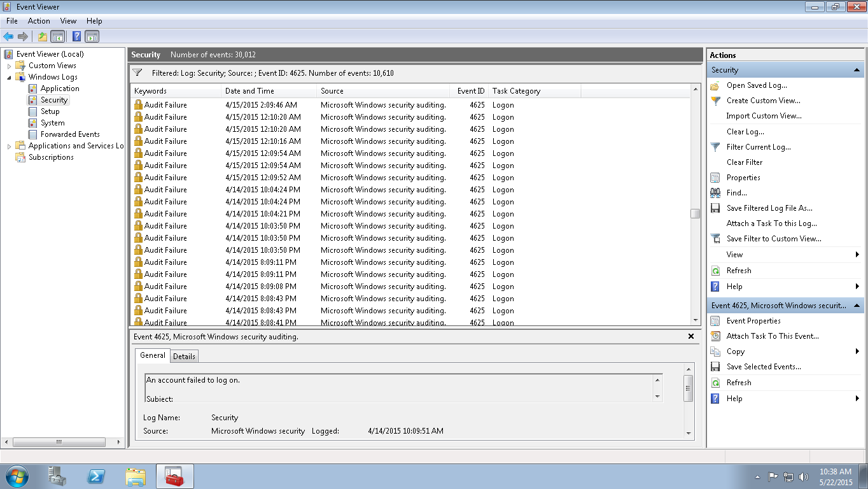Select event logged 4/15/2015 2:09:46 AM
868x489 pixels.
coord(410,105)
